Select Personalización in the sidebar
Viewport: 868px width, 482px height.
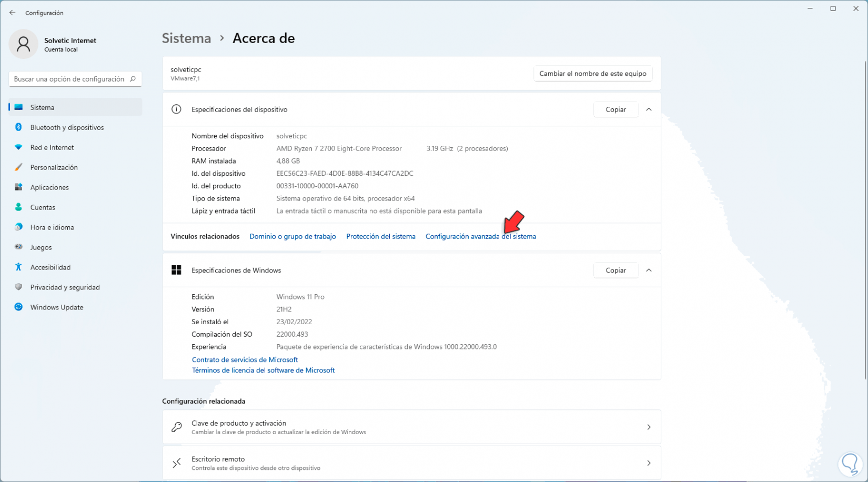pos(75,167)
